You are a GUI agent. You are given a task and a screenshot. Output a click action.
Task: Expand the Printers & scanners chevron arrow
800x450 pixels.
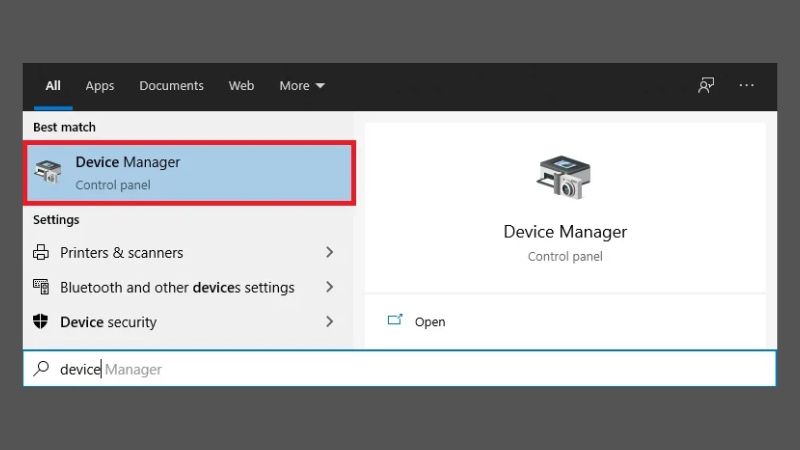(329, 253)
